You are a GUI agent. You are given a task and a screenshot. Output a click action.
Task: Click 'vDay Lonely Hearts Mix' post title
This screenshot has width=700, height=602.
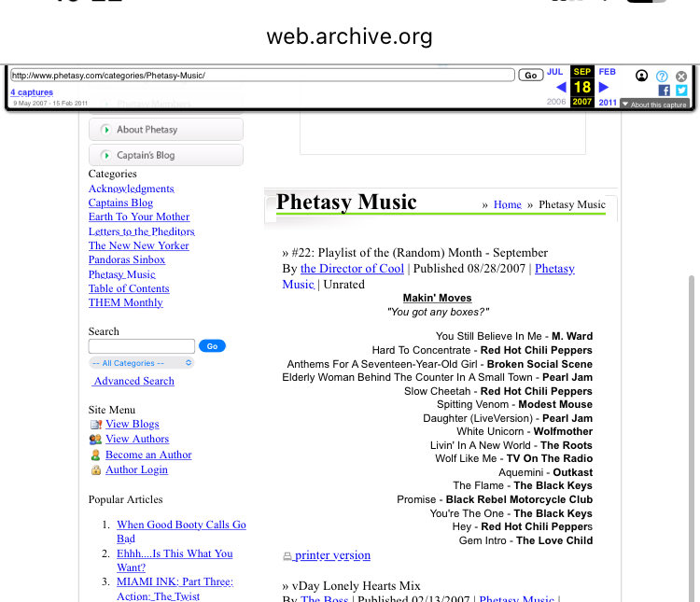(356, 586)
